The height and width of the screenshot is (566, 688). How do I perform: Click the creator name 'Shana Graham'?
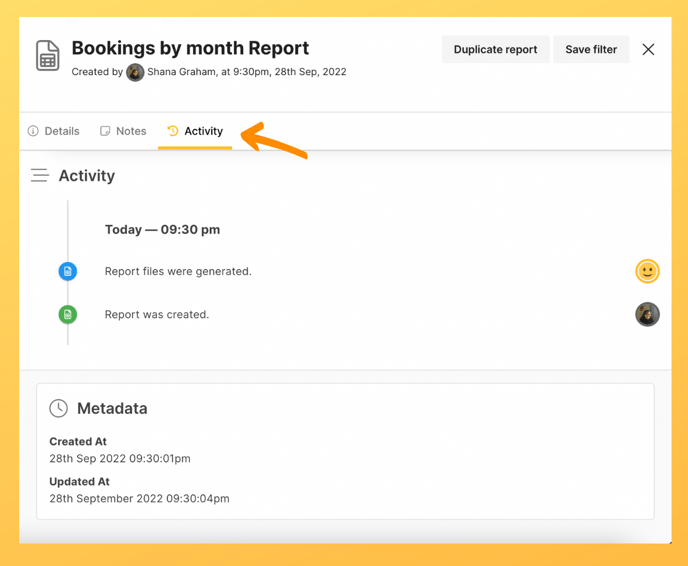[181, 72]
